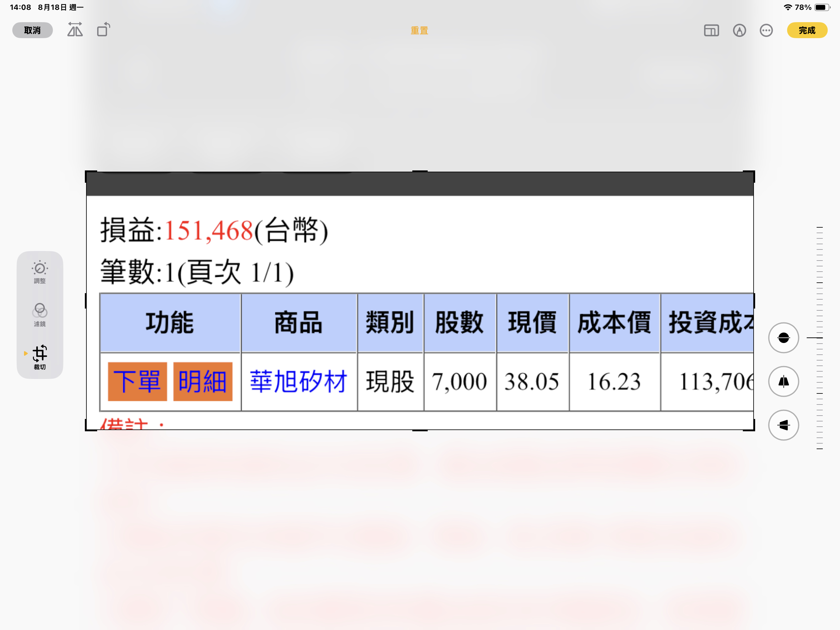Switch to the 濾鏡 filters tab
This screenshot has width=840, height=630.
[39, 315]
